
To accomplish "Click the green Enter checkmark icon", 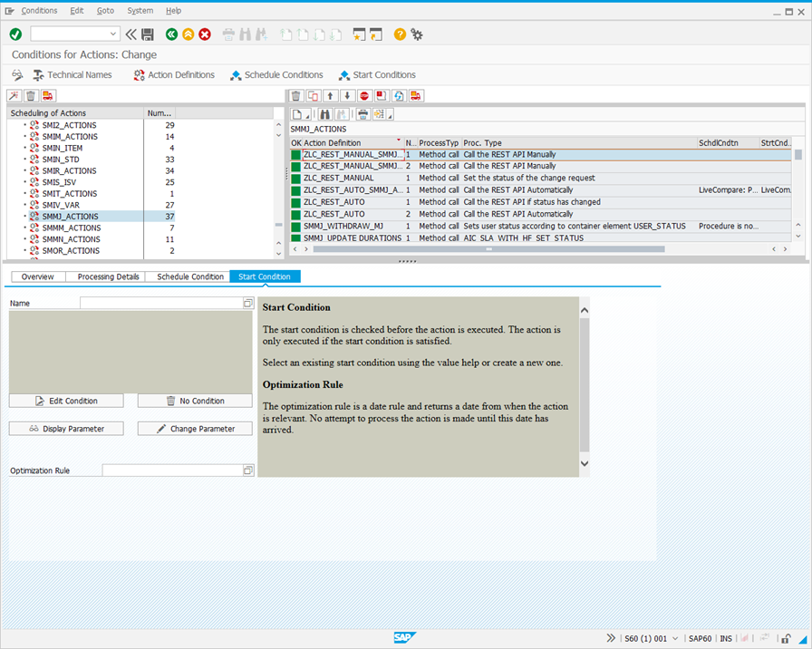I will coord(15,34).
